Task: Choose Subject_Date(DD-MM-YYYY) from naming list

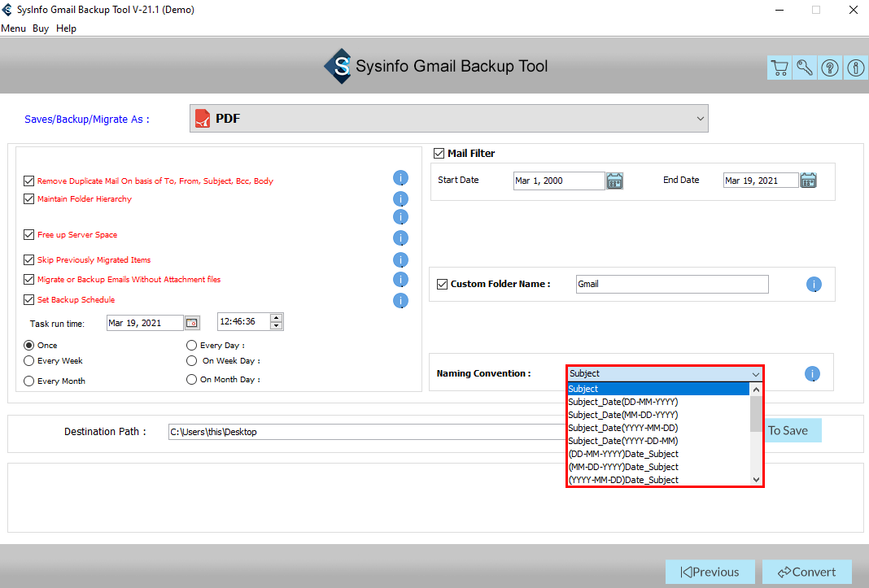Action: 622,402
